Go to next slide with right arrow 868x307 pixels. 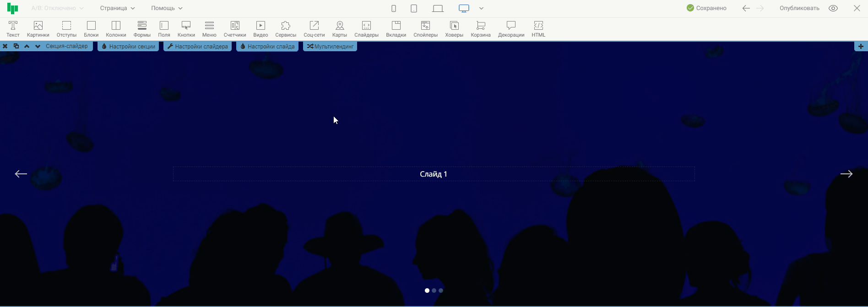click(846, 174)
